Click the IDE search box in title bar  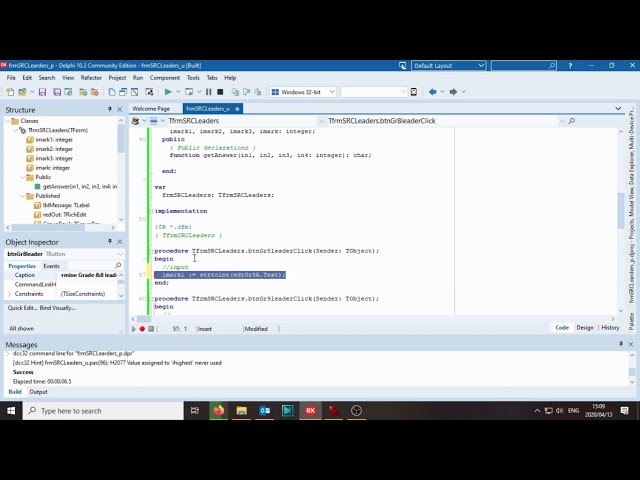pyautogui.click(x=523, y=66)
